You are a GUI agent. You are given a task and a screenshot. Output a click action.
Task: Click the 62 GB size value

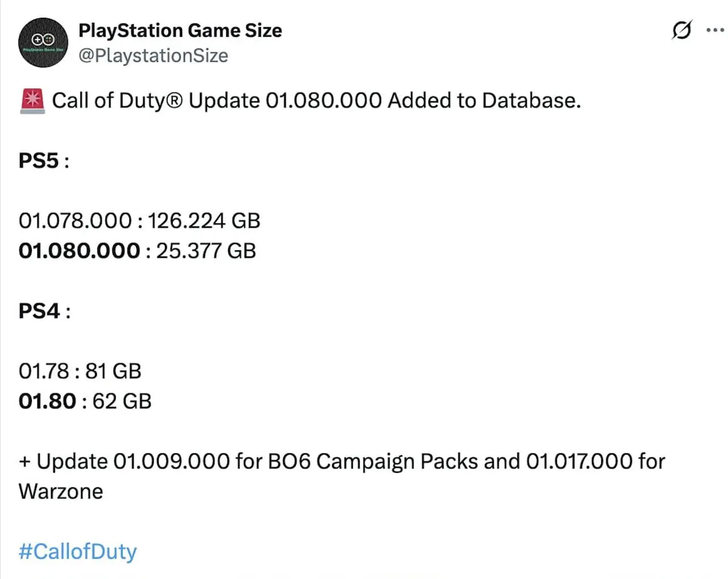(x=122, y=402)
